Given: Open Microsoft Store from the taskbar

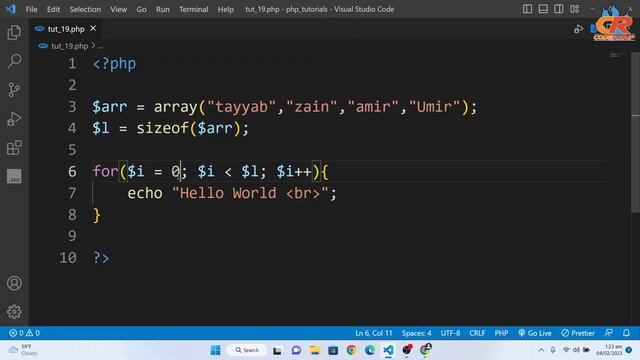Looking at the screenshot, I should click(x=333, y=350).
